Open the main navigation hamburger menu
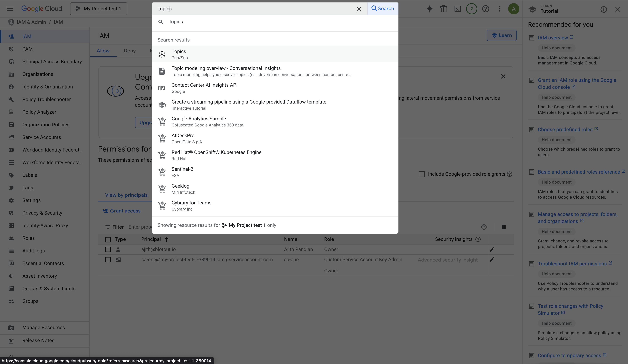 tap(10, 9)
